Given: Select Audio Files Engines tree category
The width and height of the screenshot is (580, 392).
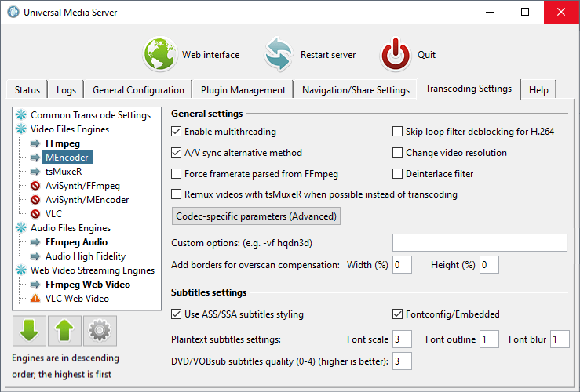Looking at the screenshot, I should point(71,228).
